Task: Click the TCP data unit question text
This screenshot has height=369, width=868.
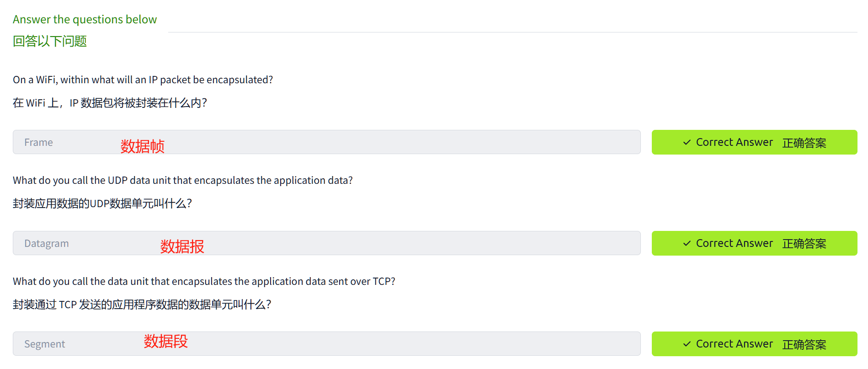Action: click(x=204, y=282)
